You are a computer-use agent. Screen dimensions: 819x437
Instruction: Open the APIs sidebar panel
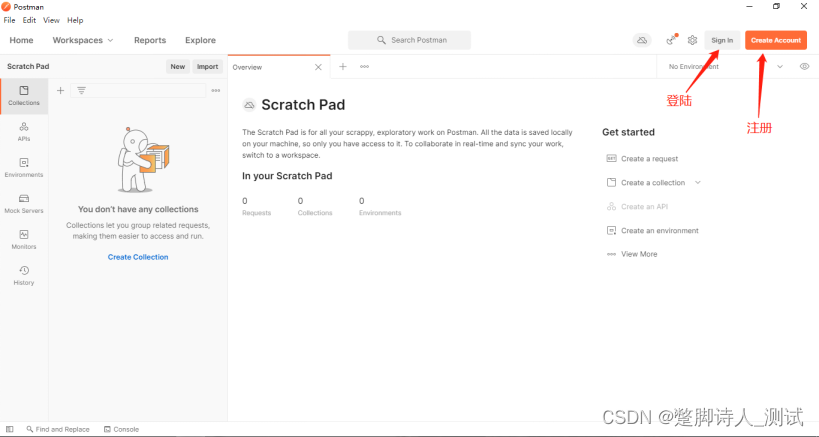click(x=24, y=132)
